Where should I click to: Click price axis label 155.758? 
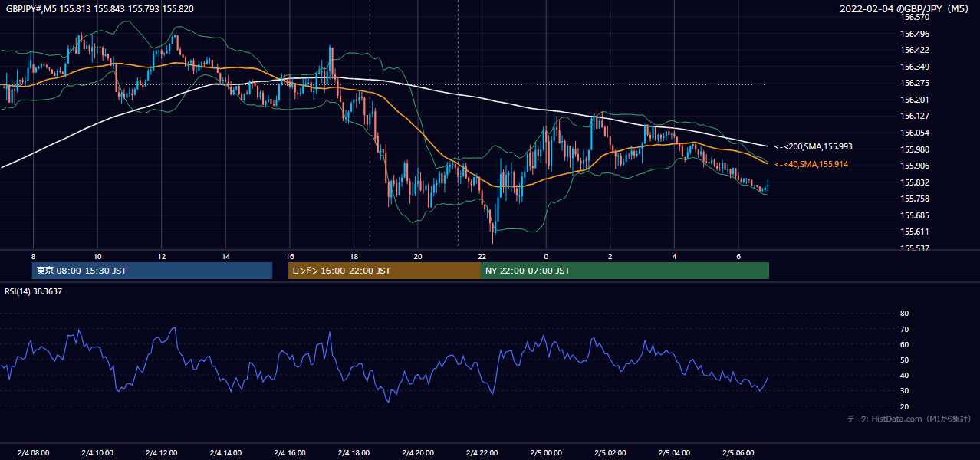click(915, 199)
